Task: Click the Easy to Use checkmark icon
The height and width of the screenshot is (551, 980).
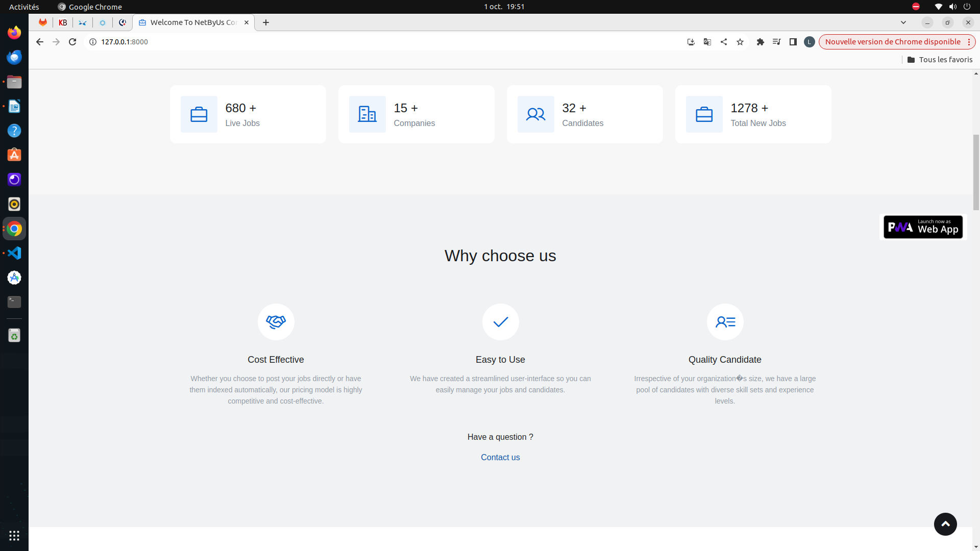Action: [501, 322]
